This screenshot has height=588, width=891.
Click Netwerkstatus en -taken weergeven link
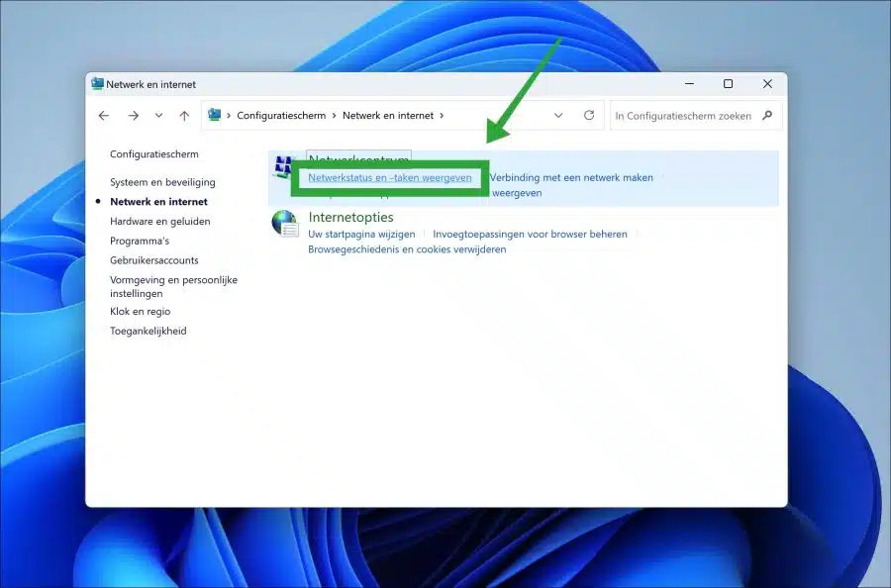pos(390,178)
